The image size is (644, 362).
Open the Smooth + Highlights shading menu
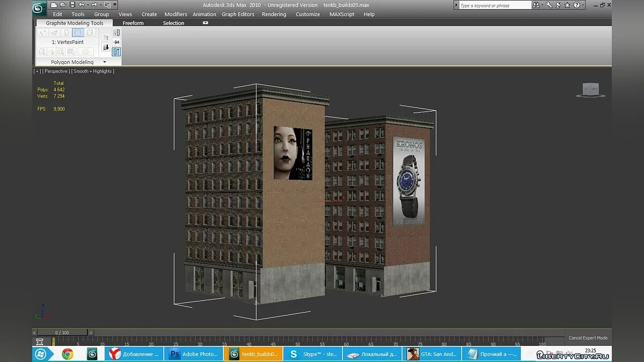tap(93, 71)
